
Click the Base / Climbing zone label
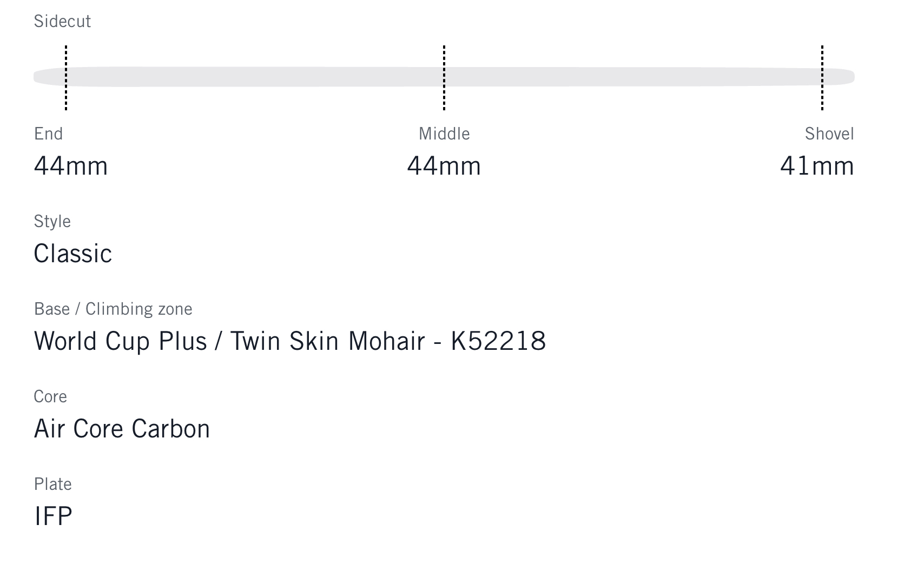(113, 309)
